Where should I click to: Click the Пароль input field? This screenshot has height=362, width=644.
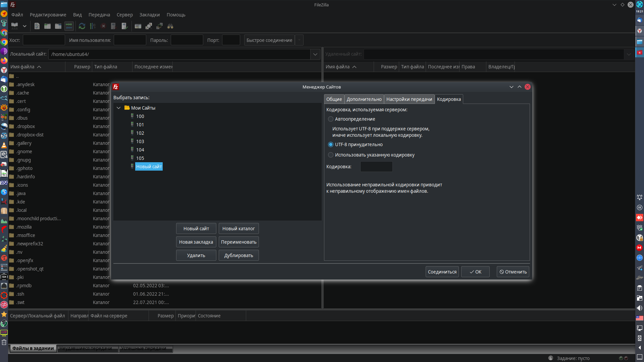187,40
